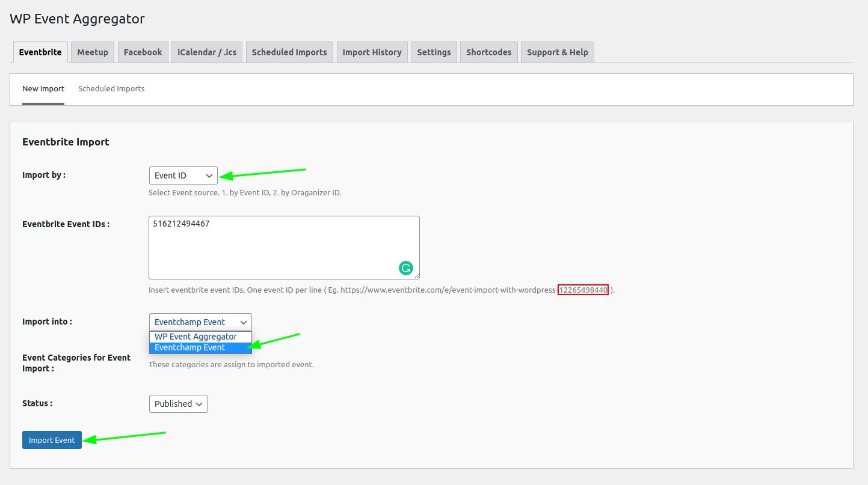
Task: Switch to the Shortcodes tab
Action: coord(488,52)
